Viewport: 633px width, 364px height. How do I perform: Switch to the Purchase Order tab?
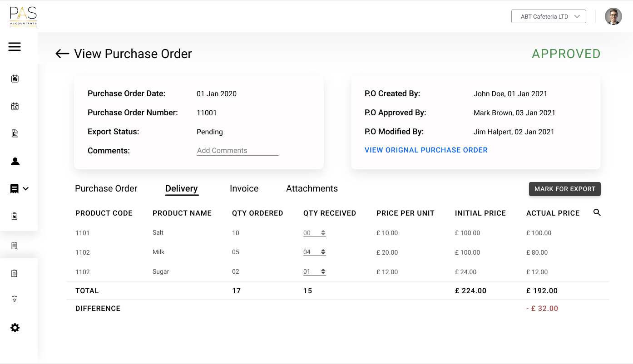click(x=106, y=188)
